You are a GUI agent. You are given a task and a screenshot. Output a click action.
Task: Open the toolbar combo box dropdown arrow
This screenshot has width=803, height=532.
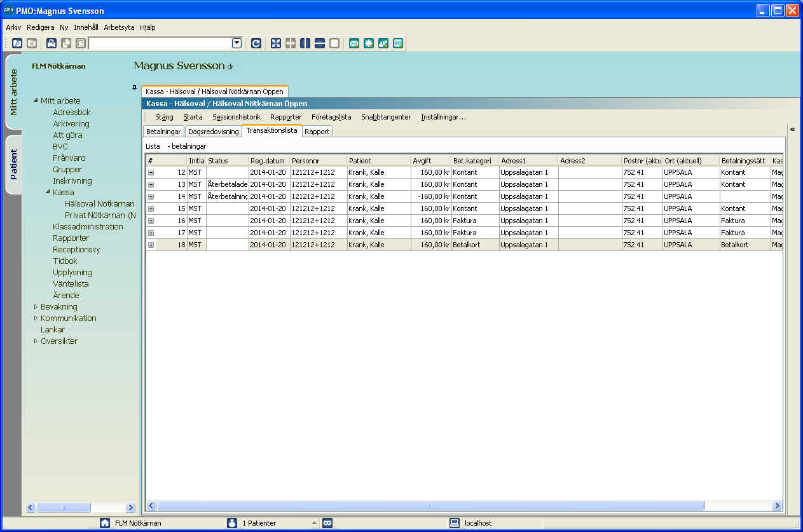(237, 43)
